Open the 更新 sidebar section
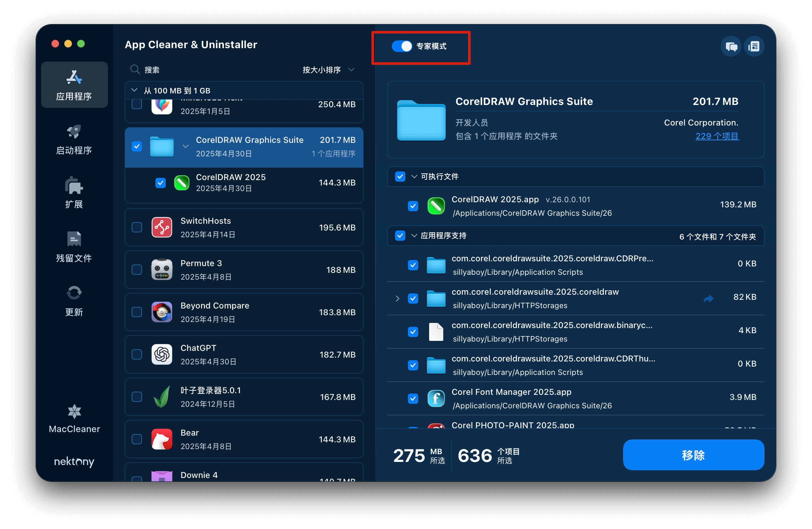 [x=74, y=301]
